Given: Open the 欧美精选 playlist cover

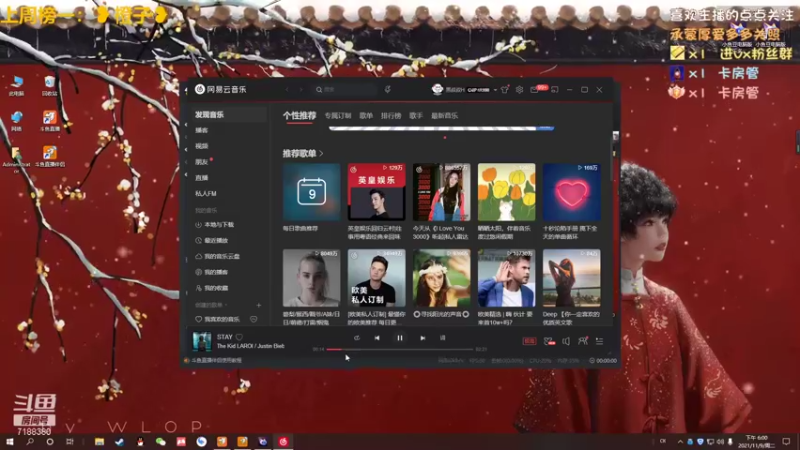Looking at the screenshot, I should tap(507, 278).
